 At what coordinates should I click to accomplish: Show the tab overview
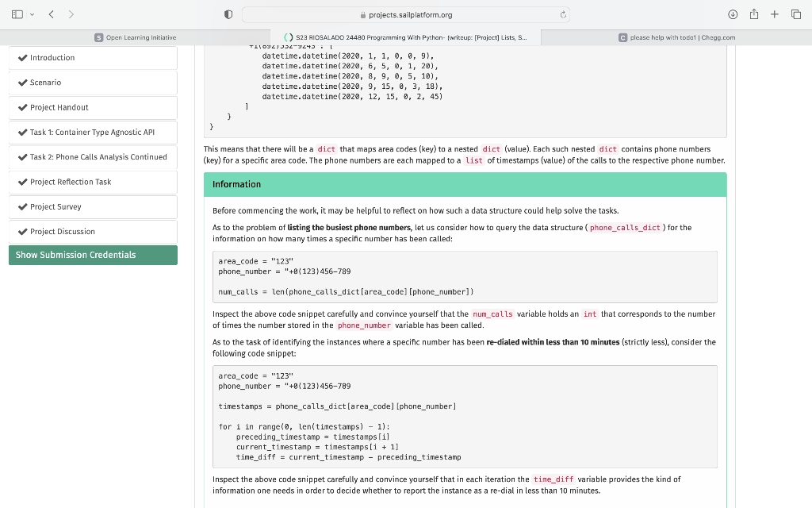(x=798, y=13)
